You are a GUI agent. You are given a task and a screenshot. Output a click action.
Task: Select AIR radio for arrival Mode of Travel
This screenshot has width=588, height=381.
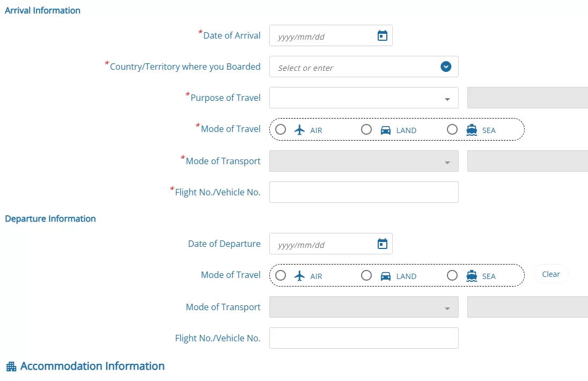[x=281, y=129]
